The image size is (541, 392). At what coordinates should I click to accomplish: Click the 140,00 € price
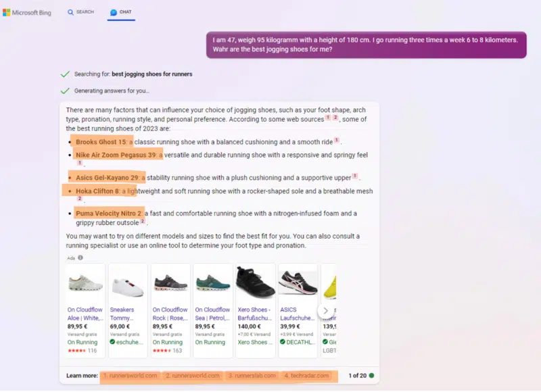249,326
